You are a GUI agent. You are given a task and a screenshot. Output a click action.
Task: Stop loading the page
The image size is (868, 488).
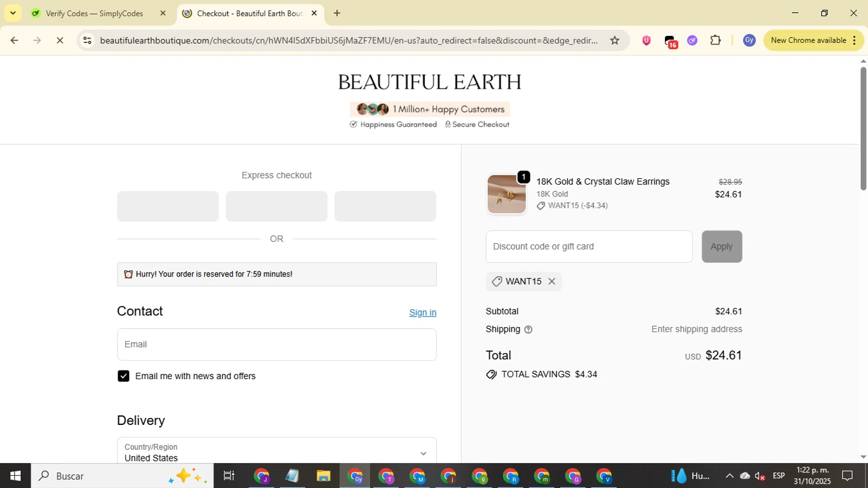(x=60, y=41)
